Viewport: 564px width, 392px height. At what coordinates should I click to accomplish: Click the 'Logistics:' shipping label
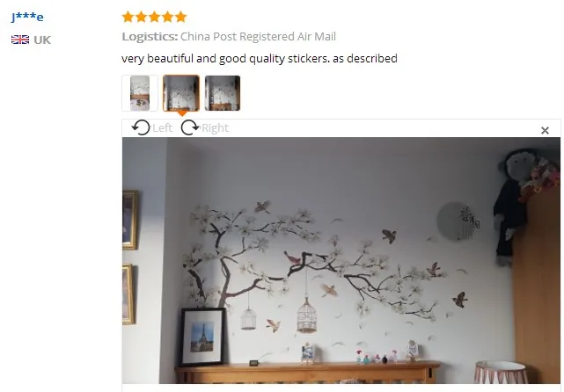point(150,37)
